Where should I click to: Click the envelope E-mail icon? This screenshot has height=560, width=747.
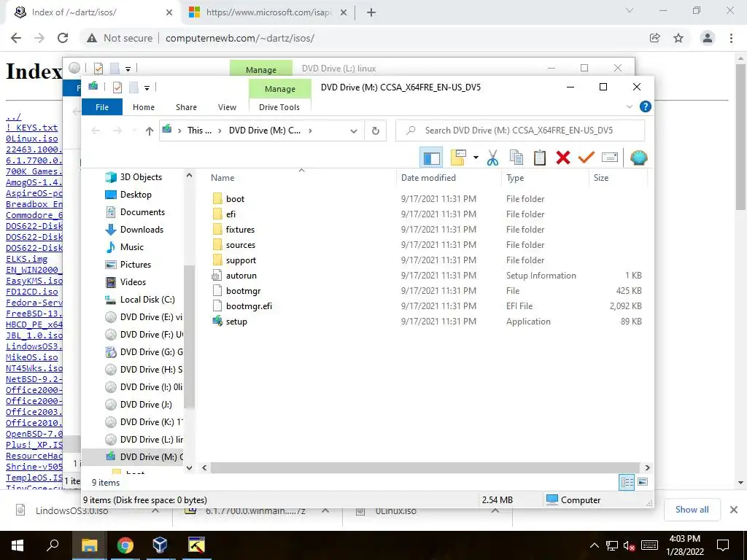coord(610,157)
